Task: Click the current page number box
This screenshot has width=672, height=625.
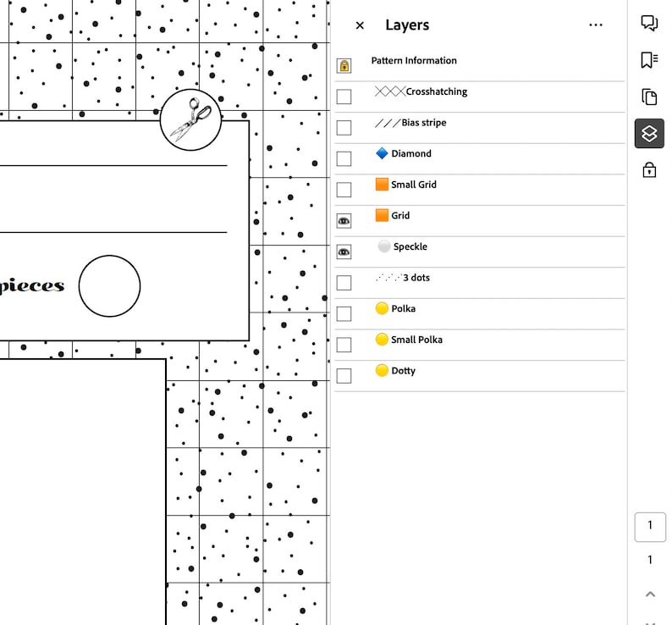Action: (x=650, y=527)
